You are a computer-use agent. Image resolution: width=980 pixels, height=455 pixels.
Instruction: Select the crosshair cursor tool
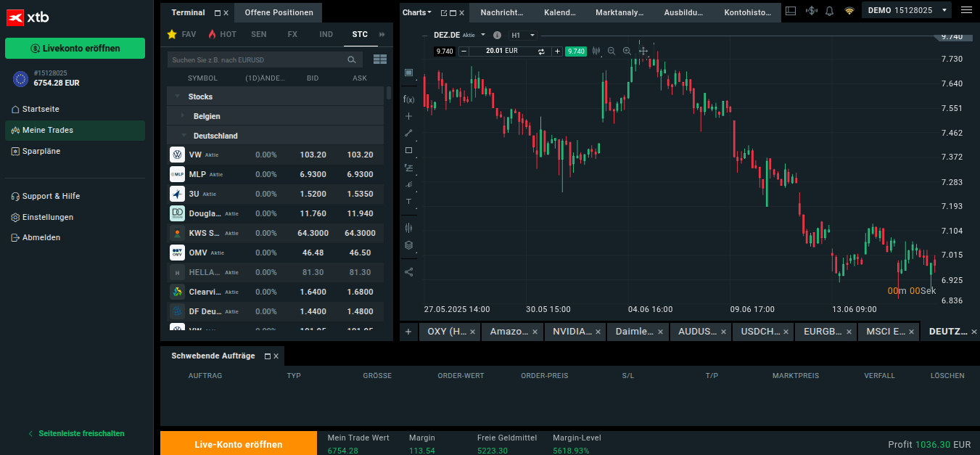[408, 116]
